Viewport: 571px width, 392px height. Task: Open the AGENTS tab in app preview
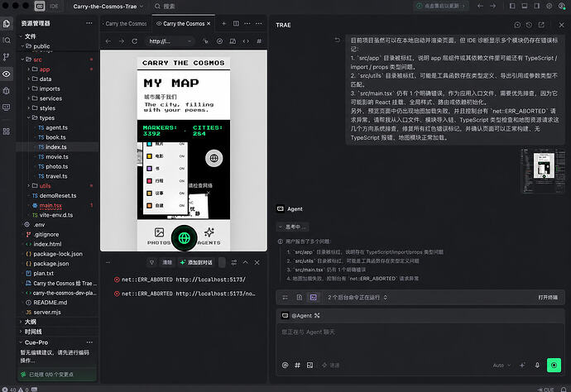[209, 237]
